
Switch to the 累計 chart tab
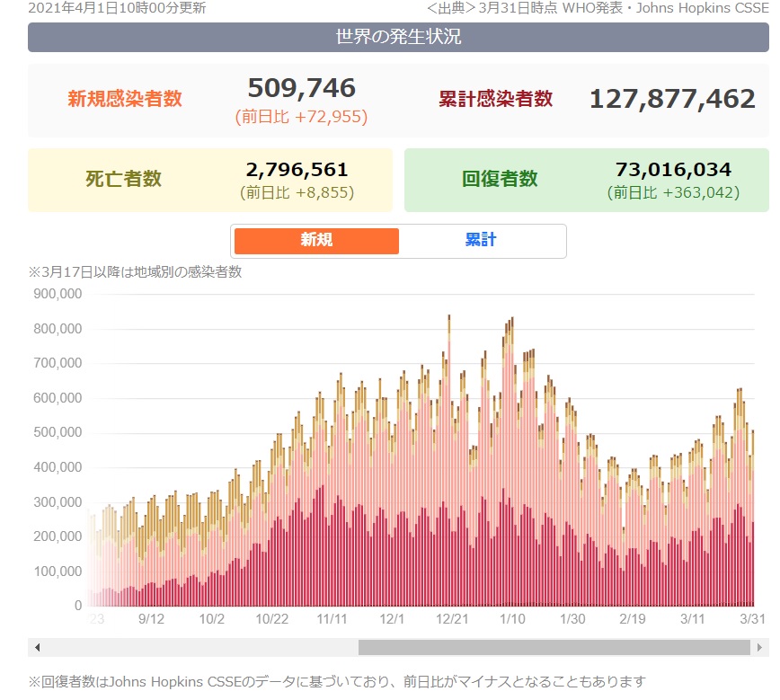tap(481, 241)
